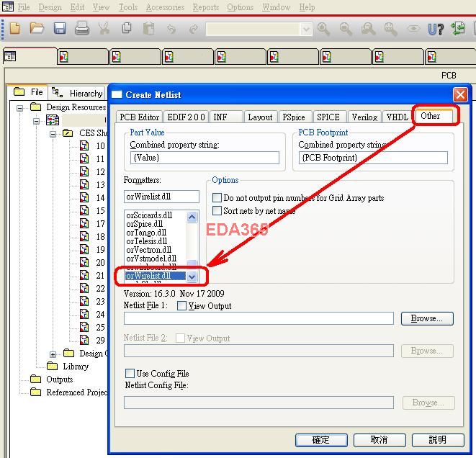Click the Paste clipboard toolbar icon
This screenshot has width=476, height=458.
(x=149, y=29)
